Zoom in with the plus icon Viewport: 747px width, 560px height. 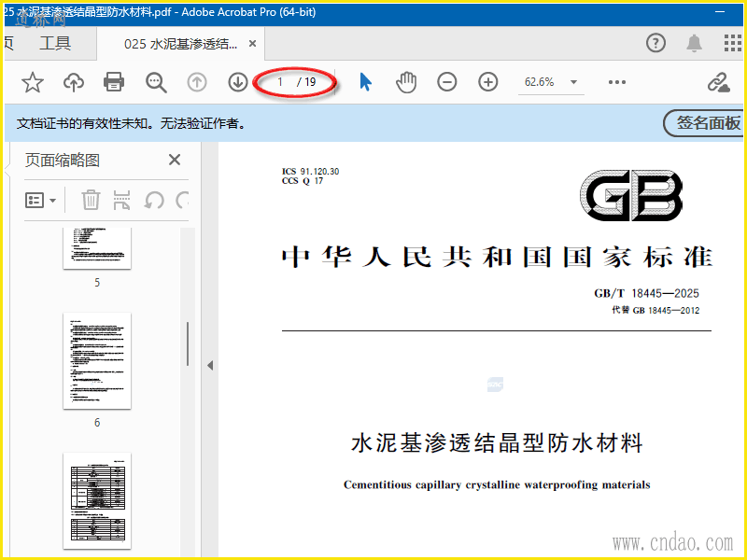tap(487, 82)
